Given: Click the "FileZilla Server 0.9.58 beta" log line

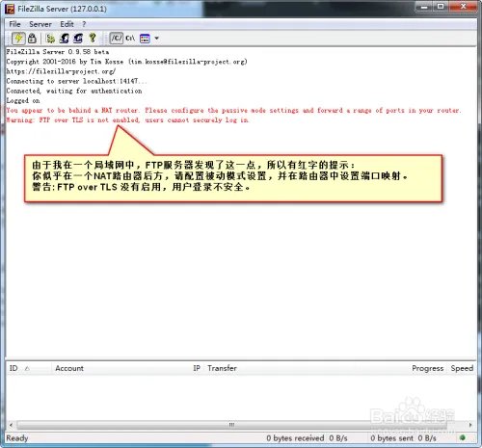Looking at the screenshot, I should [58, 52].
